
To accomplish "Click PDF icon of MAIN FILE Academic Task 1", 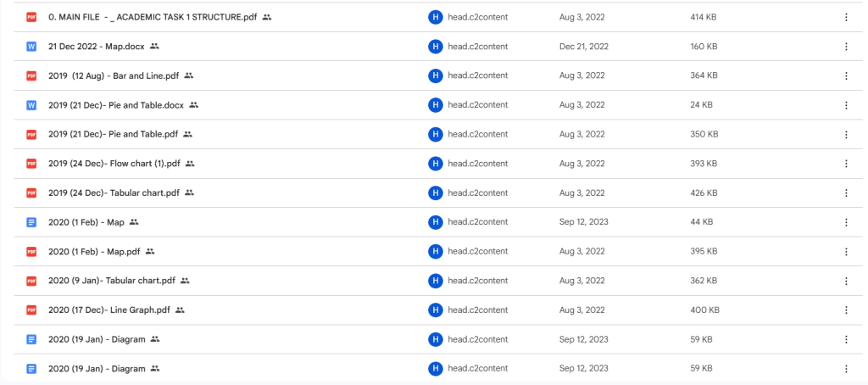I will click(31, 17).
